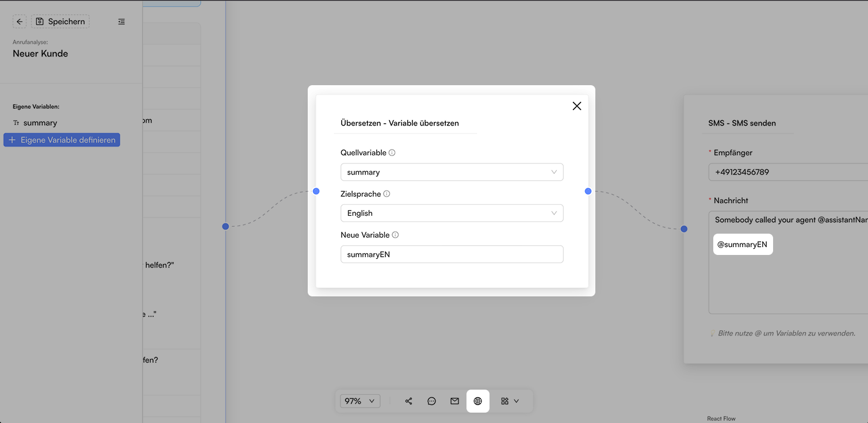
Task: Click the chat bubble icon in the toolbar
Action: coord(431,401)
